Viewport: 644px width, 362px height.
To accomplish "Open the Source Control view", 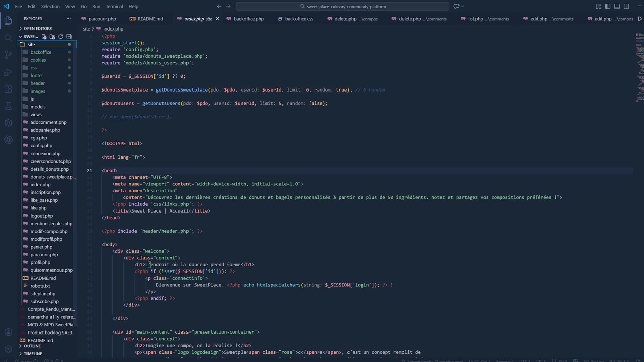I will pyautogui.click(x=8, y=55).
